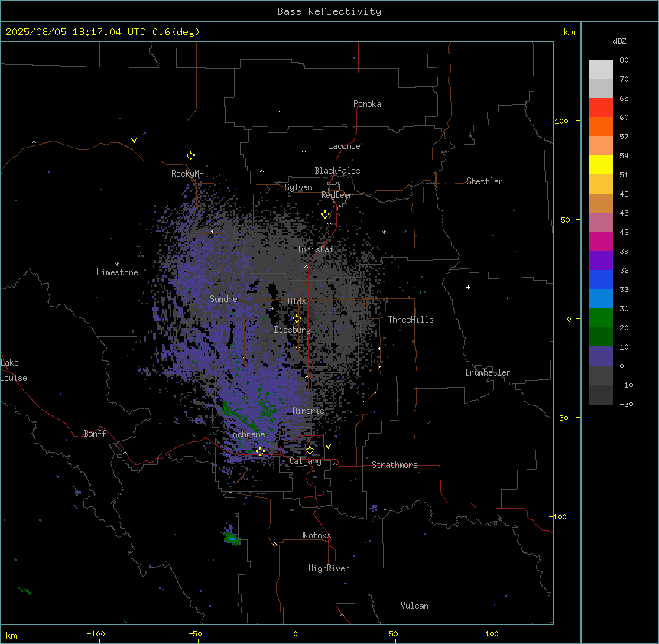Click the yellow diamond marker near RockyMH
659x644 pixels.
(x=191, y=156)
